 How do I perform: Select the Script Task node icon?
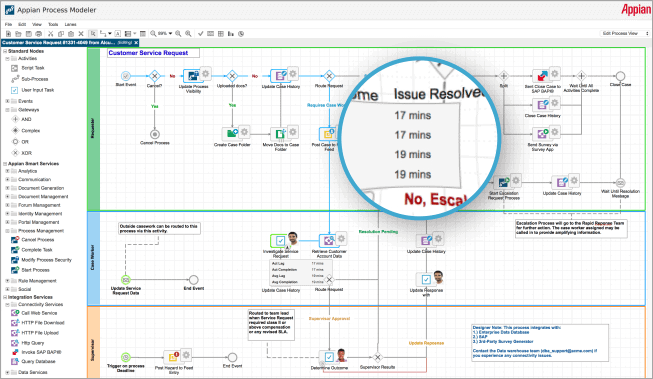pos(15,68)
